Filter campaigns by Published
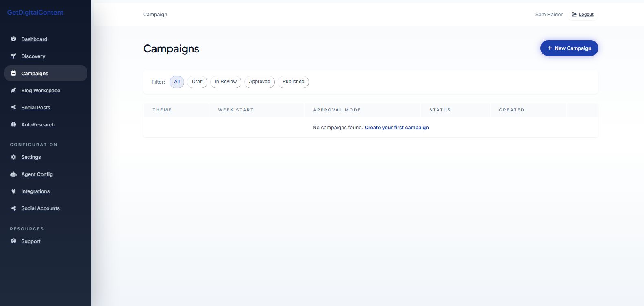Viewport: 644px width, 306px height. (x=293, y=82)
